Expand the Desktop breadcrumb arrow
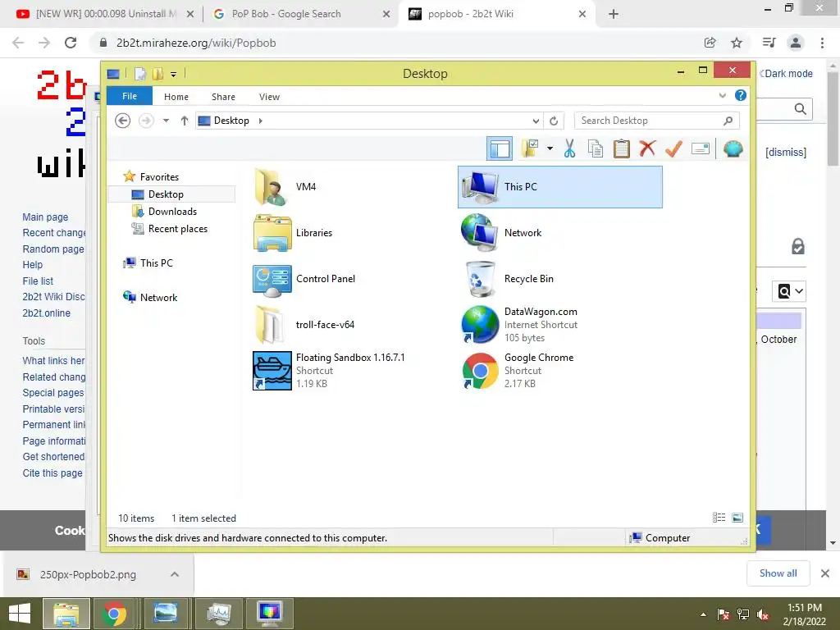840x630 pixels. 260,121
